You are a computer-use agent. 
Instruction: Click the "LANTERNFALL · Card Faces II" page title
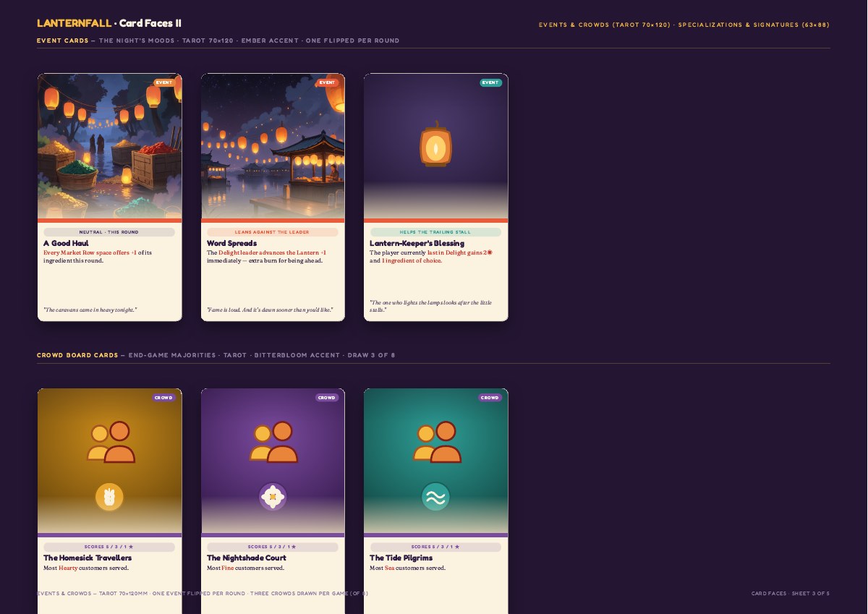coord(109,23)
